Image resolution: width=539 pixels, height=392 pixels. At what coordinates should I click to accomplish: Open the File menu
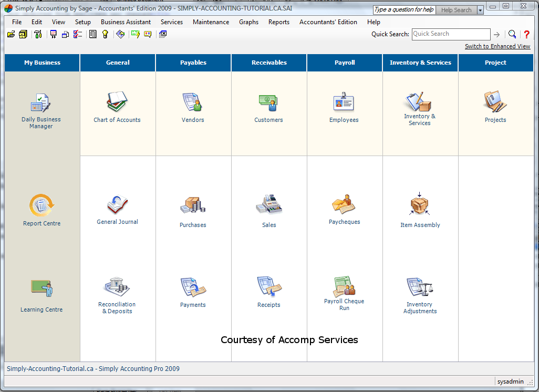[17, 22]
